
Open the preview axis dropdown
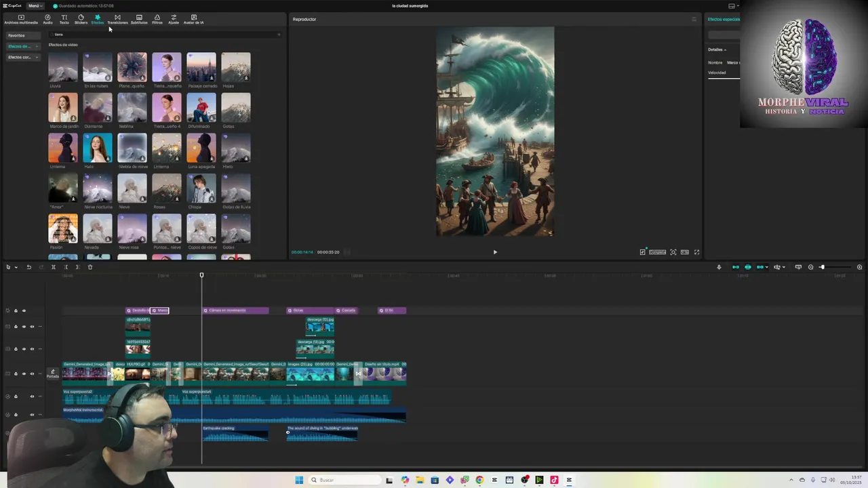pos(783,267)
